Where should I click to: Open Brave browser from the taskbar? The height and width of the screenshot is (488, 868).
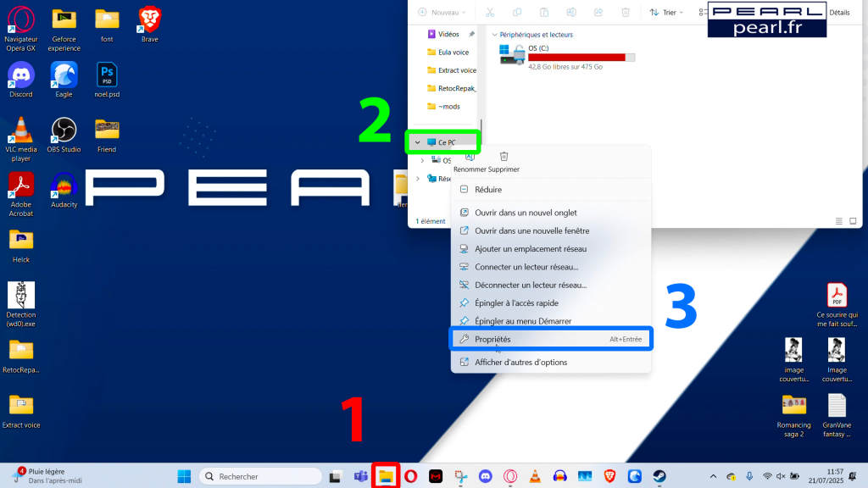pyautogui.click(x=609, y=476)
